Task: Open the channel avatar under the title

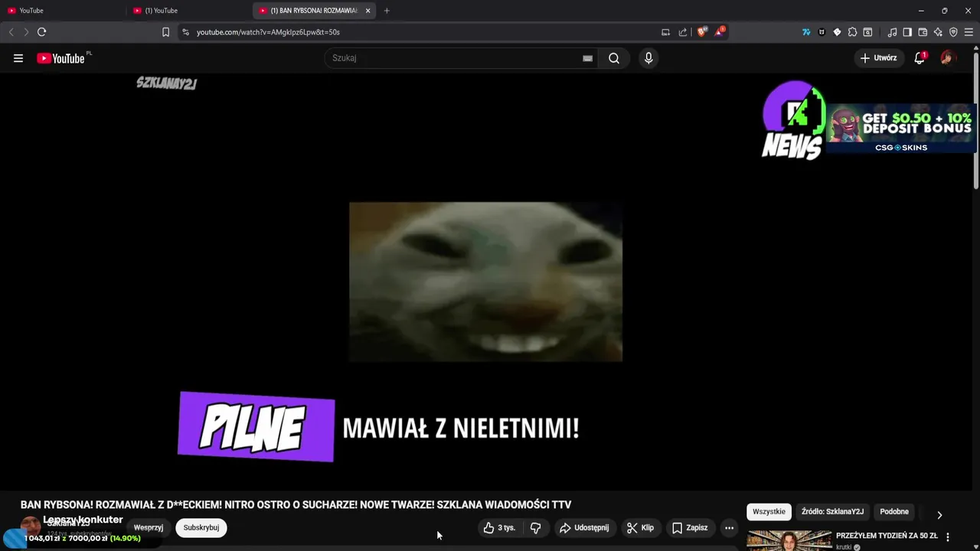Action: tap(31, 527)
